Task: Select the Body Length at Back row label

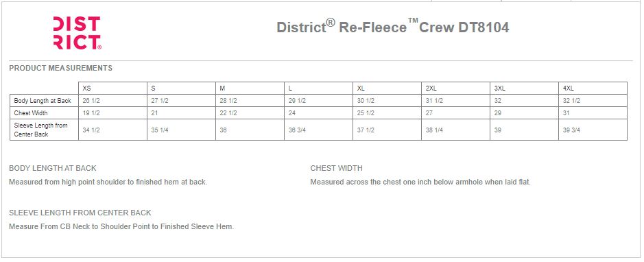Action: [x=43, y=101]
